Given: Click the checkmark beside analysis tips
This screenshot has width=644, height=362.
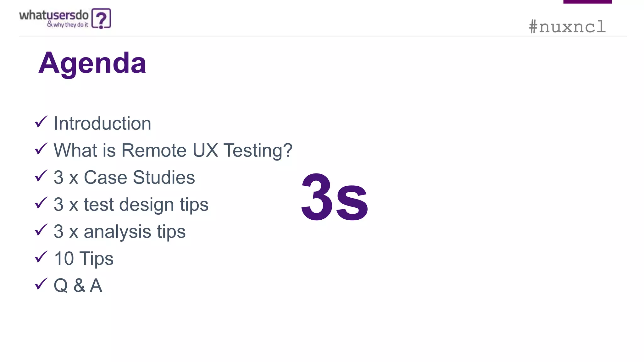Looking at the screenshot, I should coord(41,230).
